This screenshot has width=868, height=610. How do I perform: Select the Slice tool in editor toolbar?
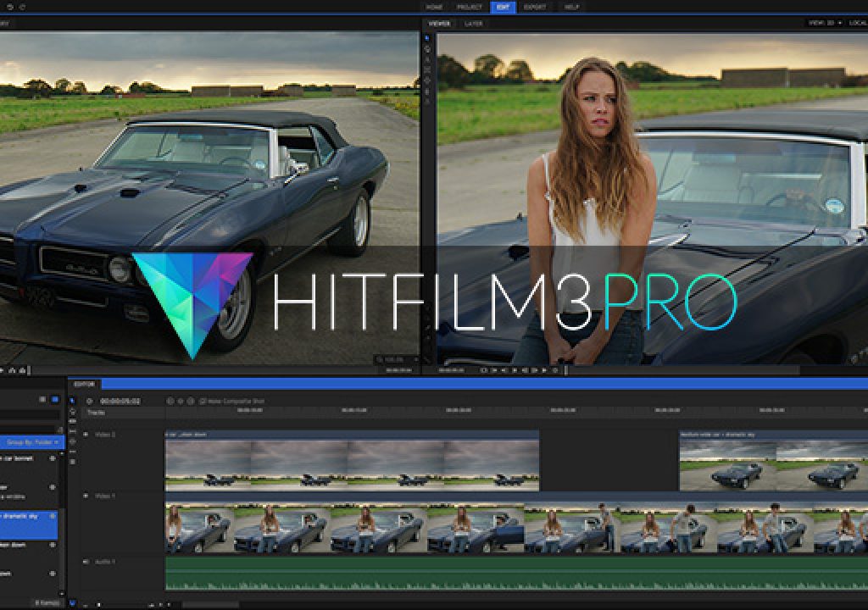pyautogui.click(x=73, y=422)
